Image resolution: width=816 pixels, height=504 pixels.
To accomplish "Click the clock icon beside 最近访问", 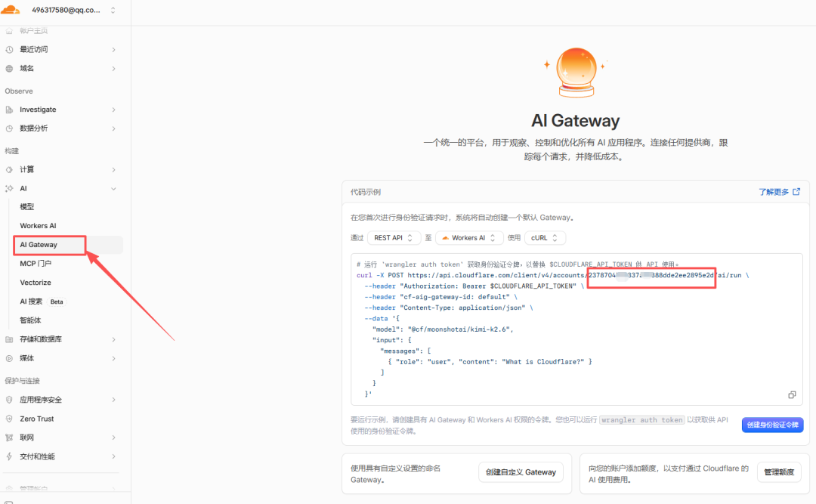I will click(x=9, y=49).
